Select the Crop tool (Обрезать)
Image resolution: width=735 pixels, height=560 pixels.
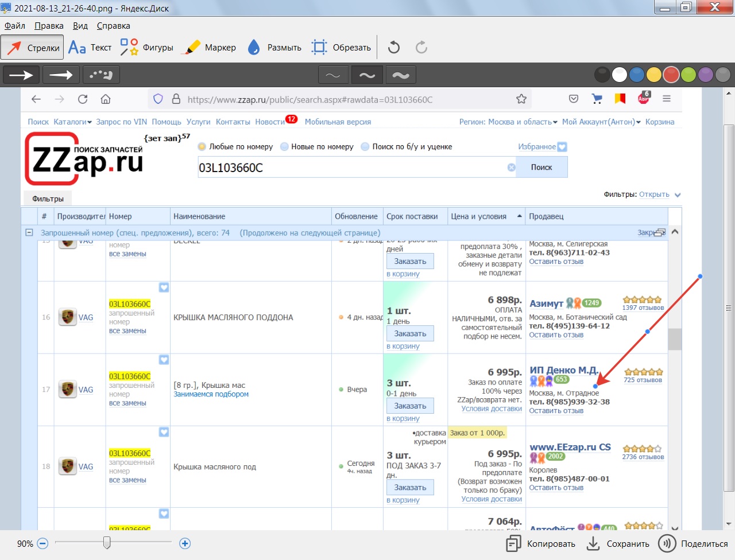click(341, 48)
